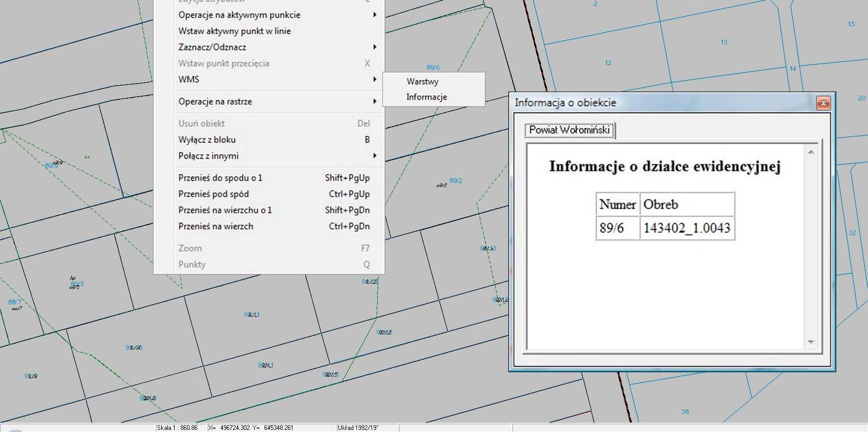Click parcel label 88/7 on map
The height and width of the screenshot is (432, 868).
coord(15,302)
